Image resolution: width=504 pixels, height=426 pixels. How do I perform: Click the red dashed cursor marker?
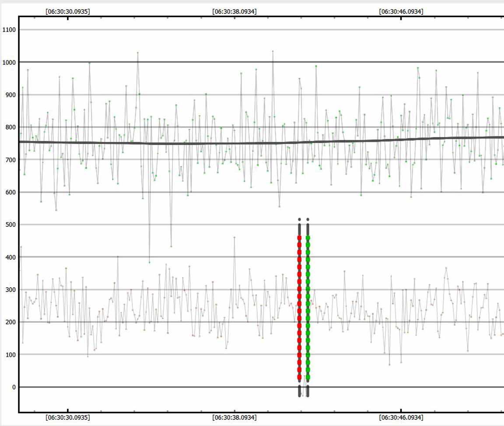tap(299, 308)
